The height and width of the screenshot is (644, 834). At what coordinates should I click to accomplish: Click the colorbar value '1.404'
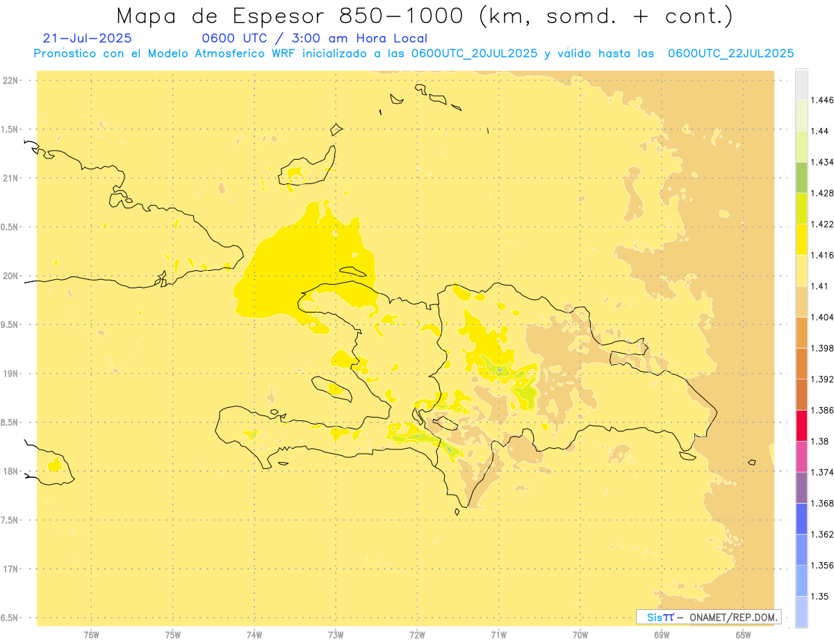click(x=821, y=317)
